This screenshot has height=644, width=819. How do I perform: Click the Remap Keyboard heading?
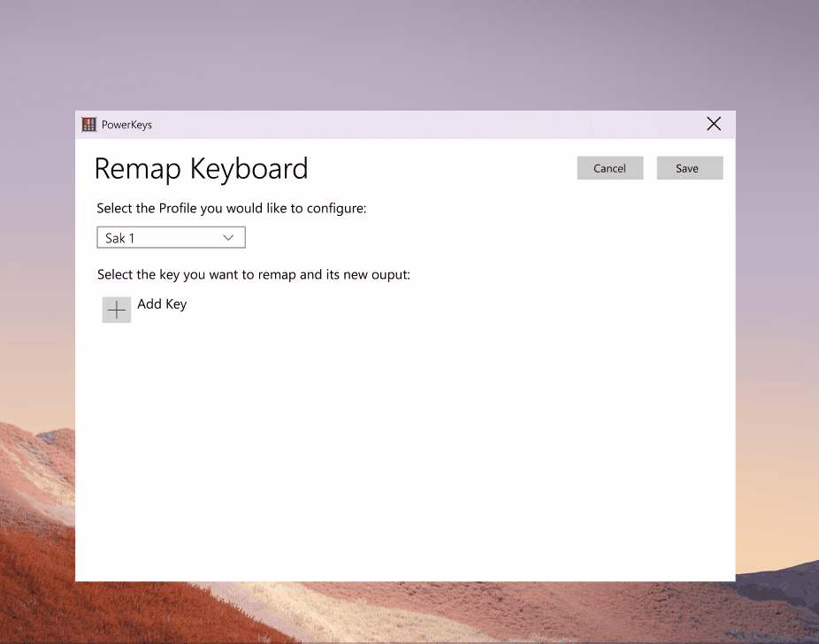pos(201,169)
